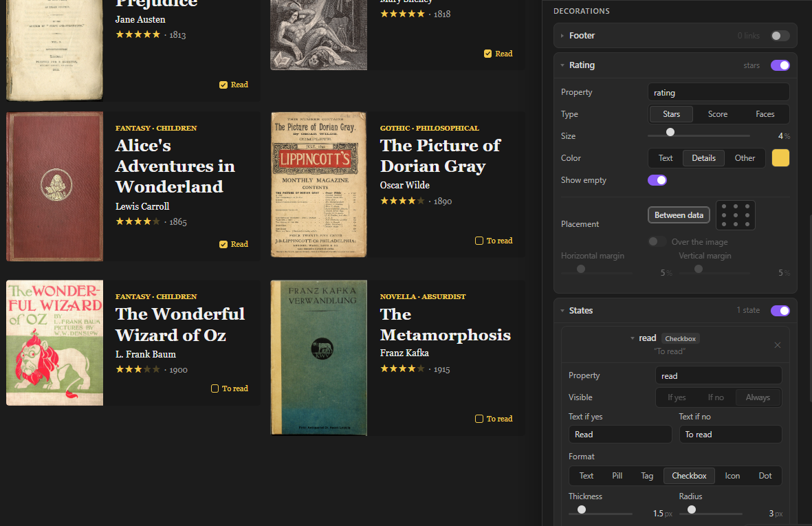Click The Metamorphosis title
This screenshot has height=526, width=812.
pyautogui.click(x=446, y=325)
